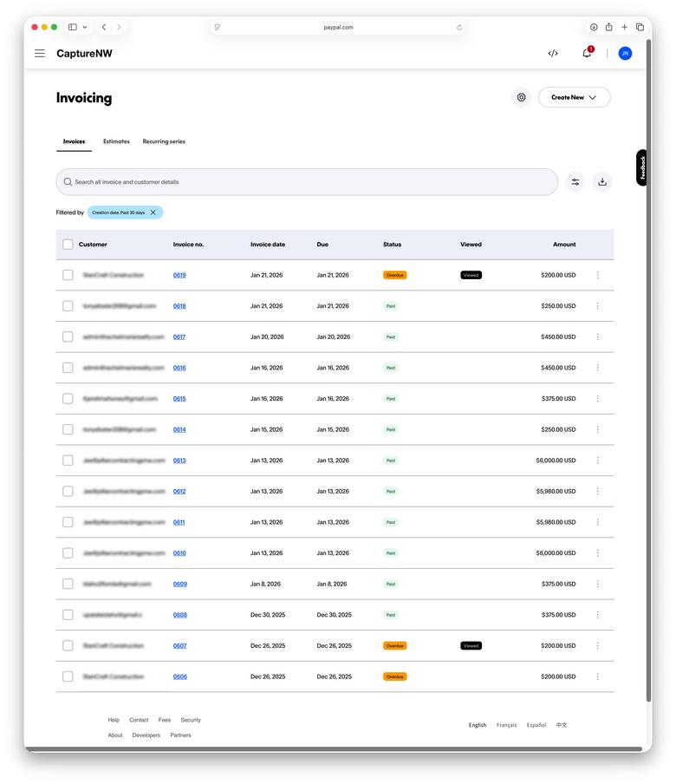Open actions menu for invoice 0619

[x=597, y=276]
